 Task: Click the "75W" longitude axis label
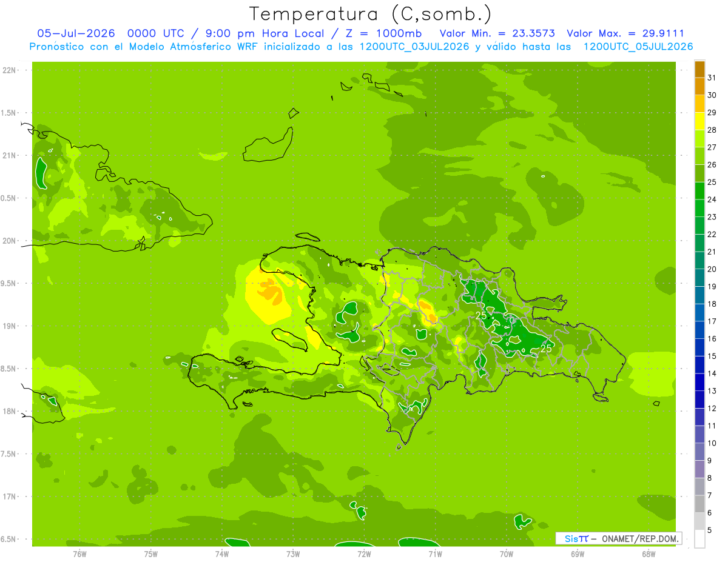click(x=151, y=554)
